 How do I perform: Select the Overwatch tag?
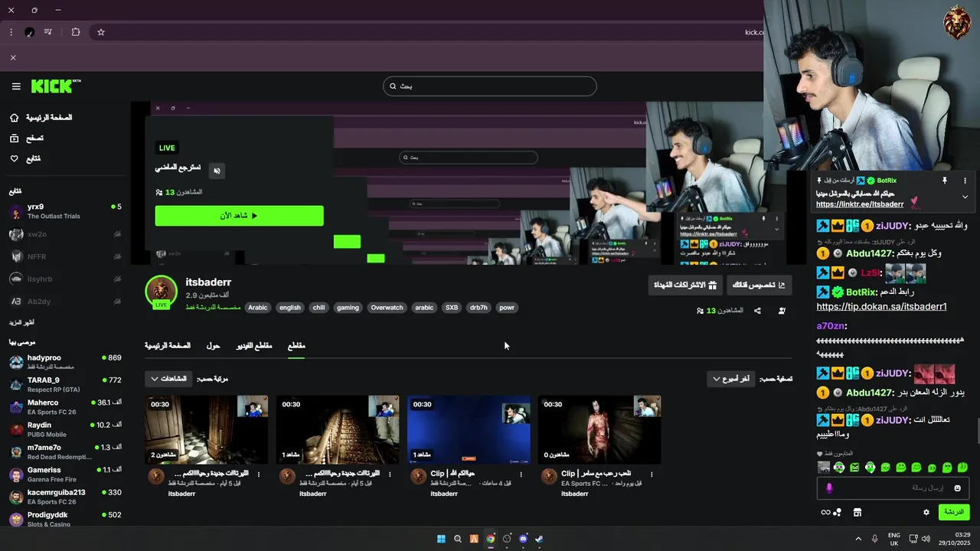coord(387,308)
